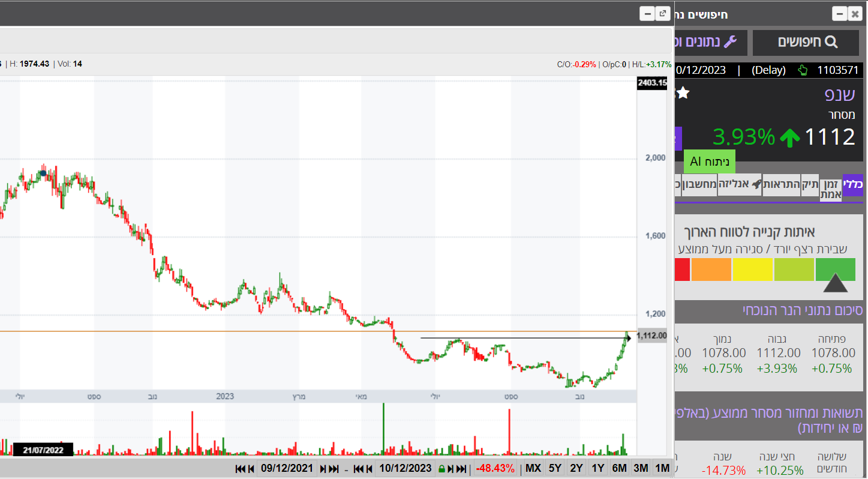Step the start date forward by one
Viewport: 868px width, 479px height.
click(323, 469)
